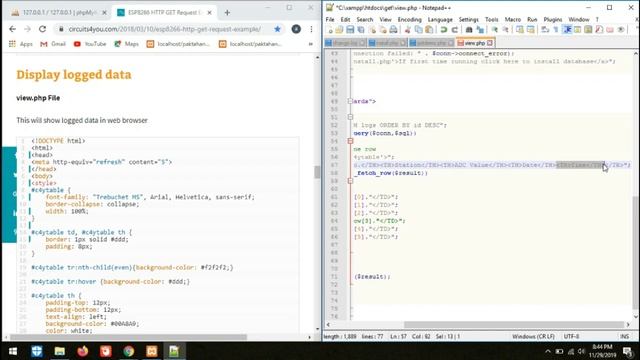Click Chrome's horizontal page scrollbar thumb
The image size is (640, 360).
[x=129, y=337]
